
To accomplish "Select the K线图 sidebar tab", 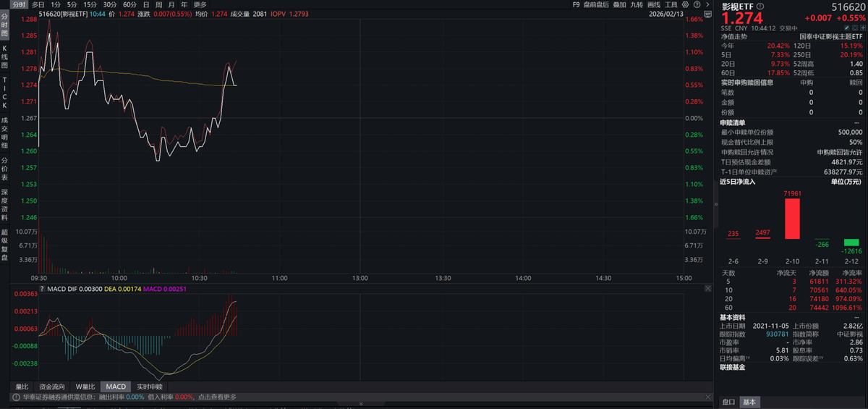I will click(x=4, y=56).
